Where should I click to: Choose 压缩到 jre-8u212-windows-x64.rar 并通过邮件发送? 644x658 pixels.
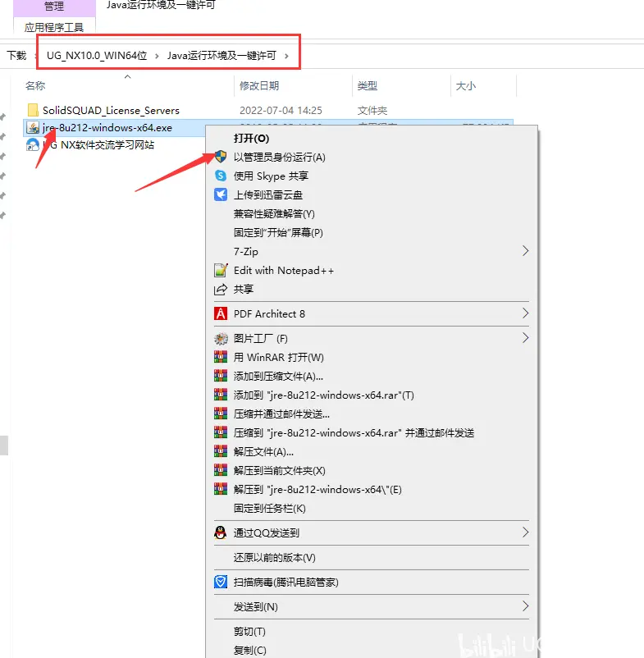[354, 432]
